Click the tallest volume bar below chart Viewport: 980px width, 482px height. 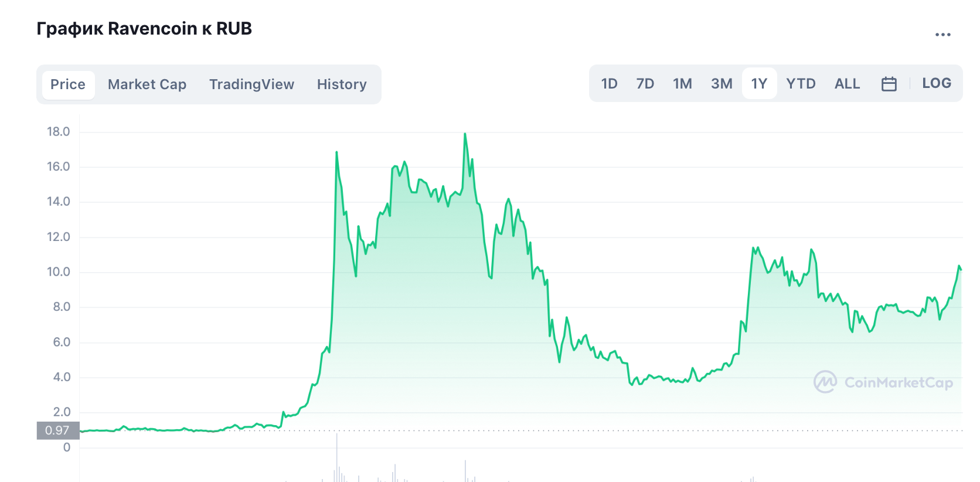(337, 457)
